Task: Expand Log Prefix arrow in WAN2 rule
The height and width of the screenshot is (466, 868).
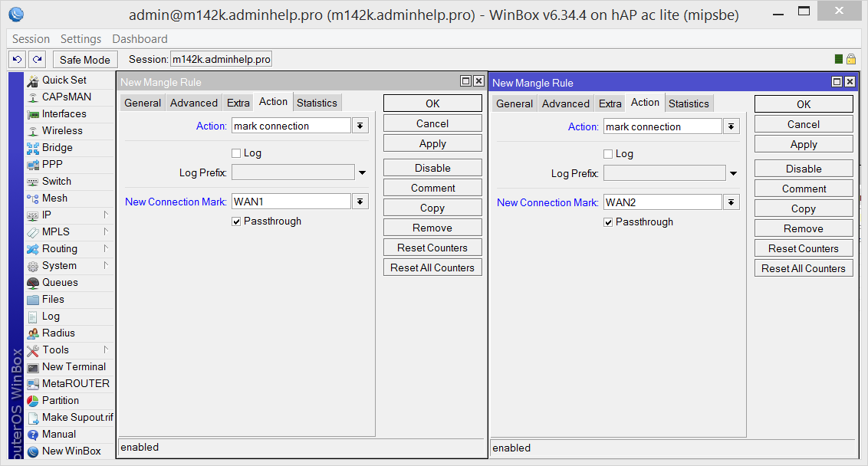Action: coord(734,174)
